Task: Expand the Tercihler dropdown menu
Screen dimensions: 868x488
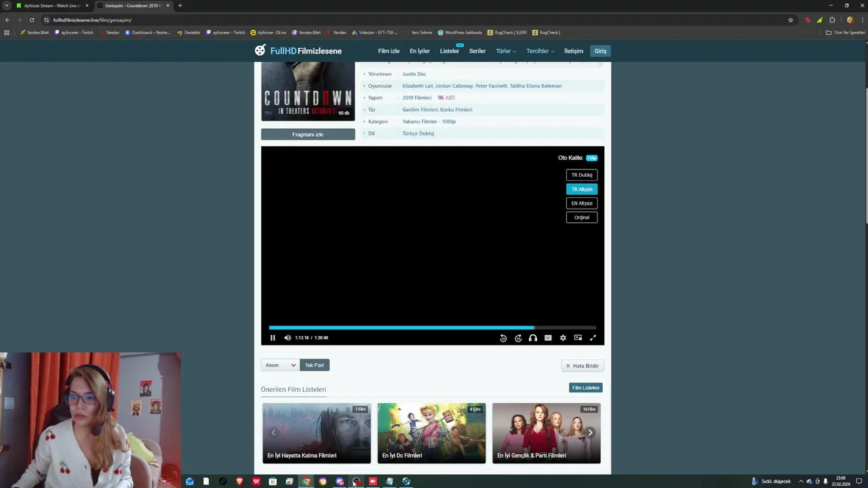Action: click(540, 51)
